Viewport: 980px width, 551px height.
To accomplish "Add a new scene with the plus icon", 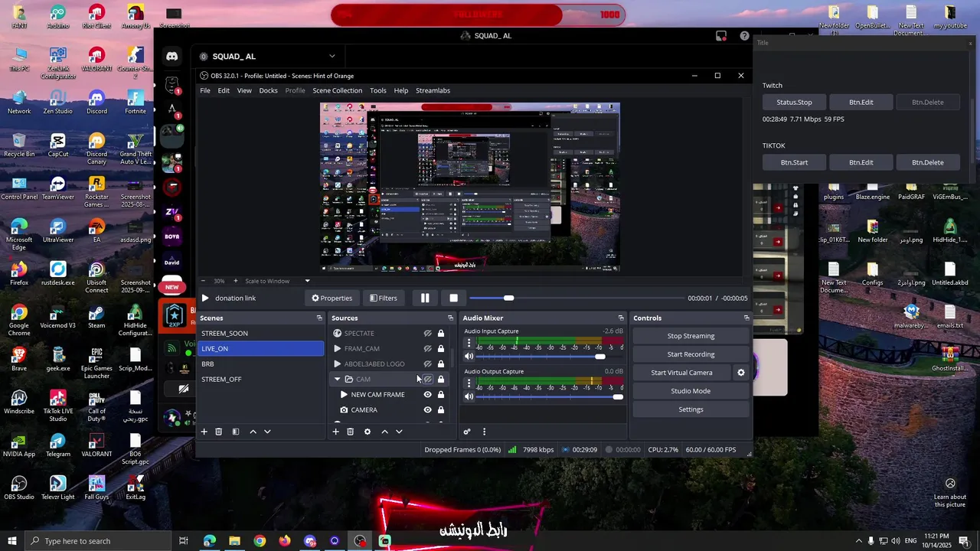I will pos(204,432).
